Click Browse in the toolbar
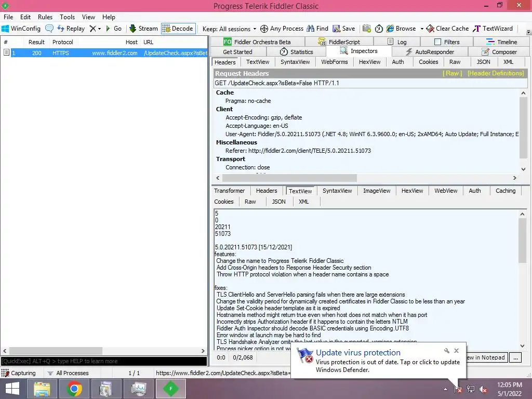 pos(401,29)
